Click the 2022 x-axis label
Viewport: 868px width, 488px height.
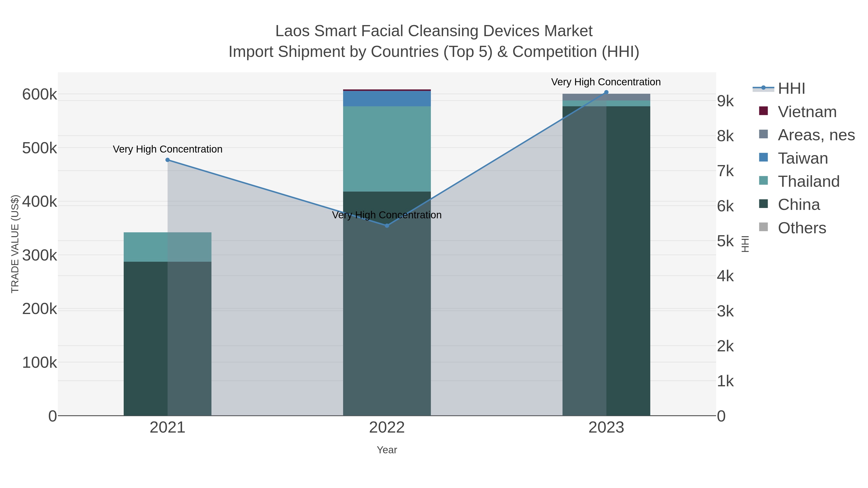pos(387,428)
